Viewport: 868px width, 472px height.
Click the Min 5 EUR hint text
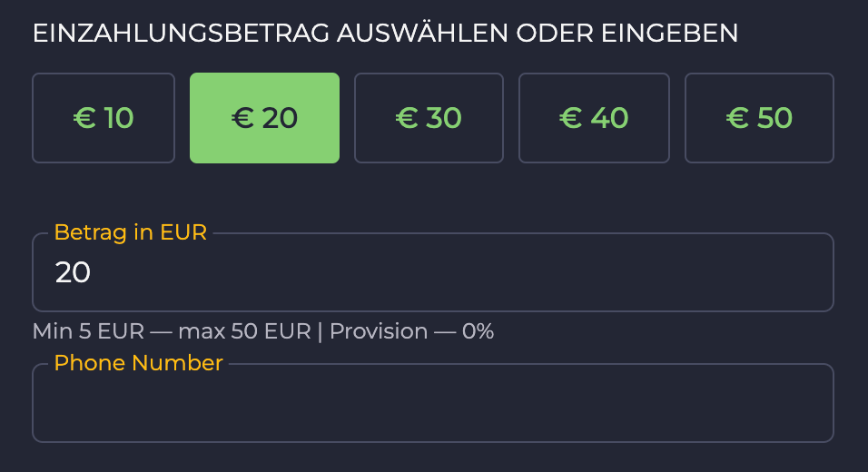pyautogui.click(x=87, y=331)
